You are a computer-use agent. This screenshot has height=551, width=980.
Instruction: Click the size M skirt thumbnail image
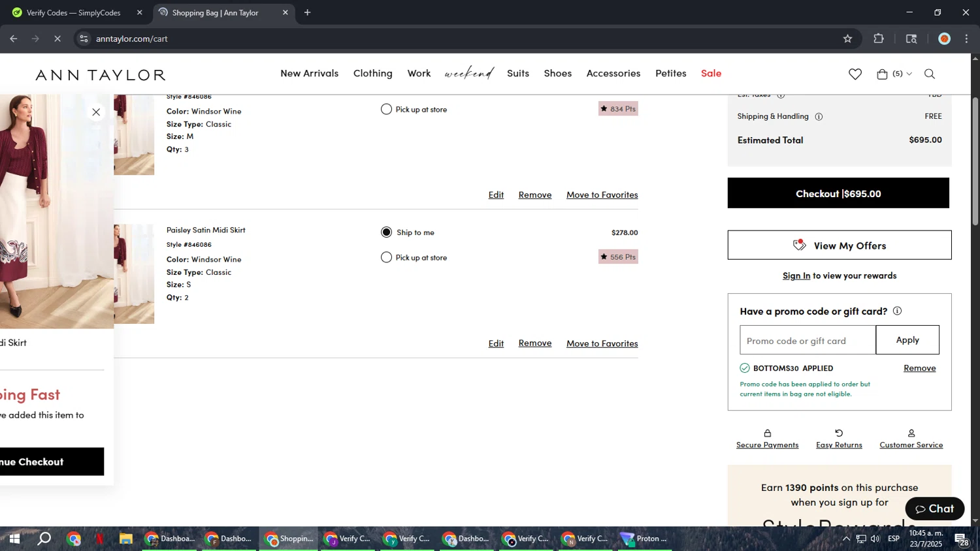(134, 135)
